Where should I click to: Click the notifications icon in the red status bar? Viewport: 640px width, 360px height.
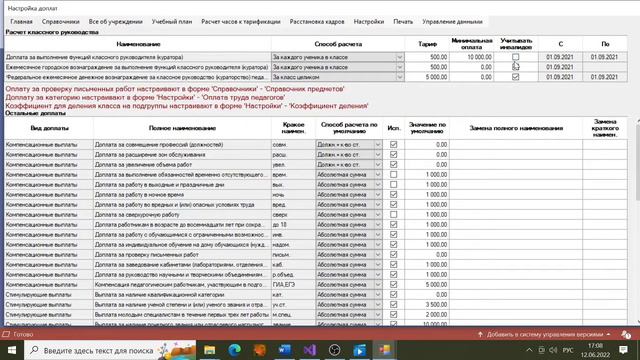pyautogui.click(x=626, y=334)
